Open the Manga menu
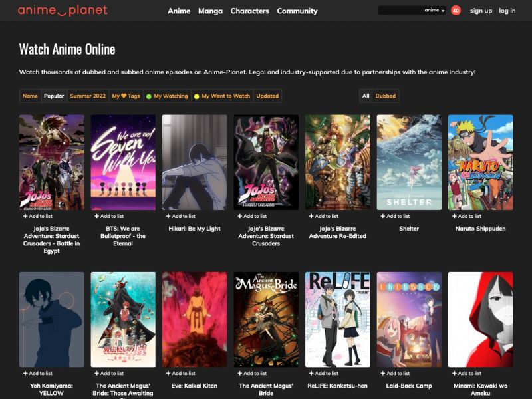 [x=210, y=11]
